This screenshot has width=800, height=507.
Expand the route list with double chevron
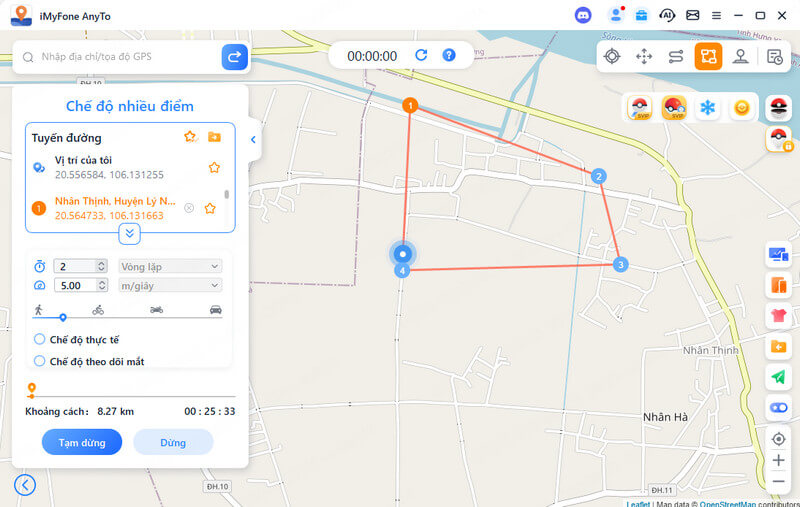click(130, 234)
